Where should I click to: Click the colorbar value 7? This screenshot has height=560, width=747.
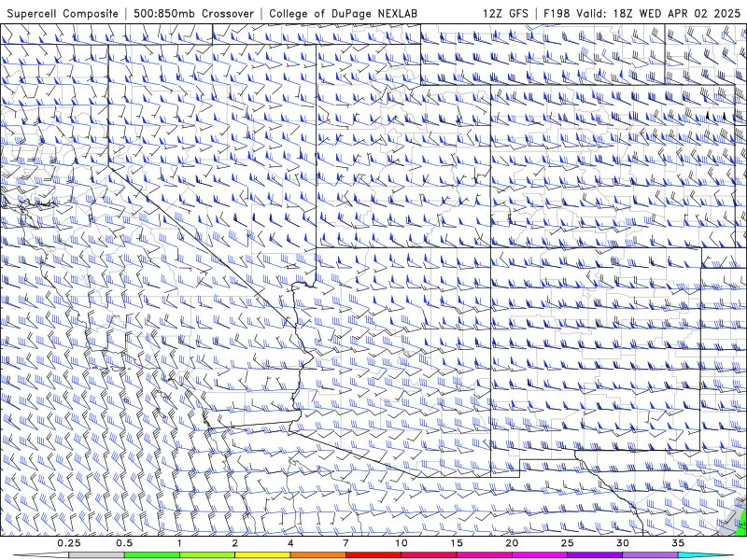tap(345, 543)
